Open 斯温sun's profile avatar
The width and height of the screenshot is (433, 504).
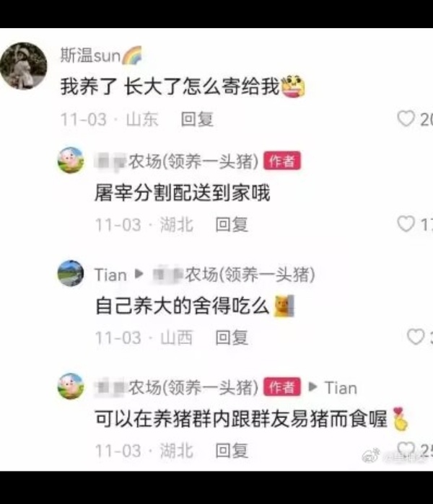click(24, 66)
